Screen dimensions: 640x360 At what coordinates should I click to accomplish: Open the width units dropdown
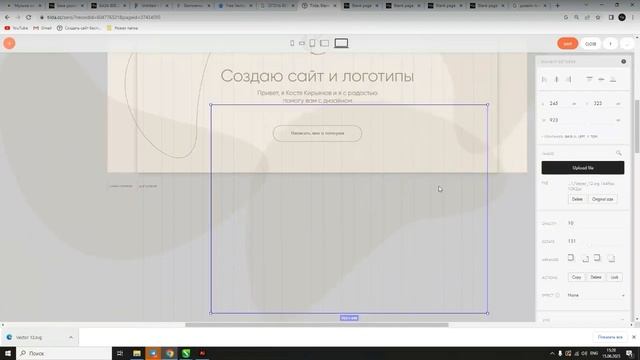618,120
